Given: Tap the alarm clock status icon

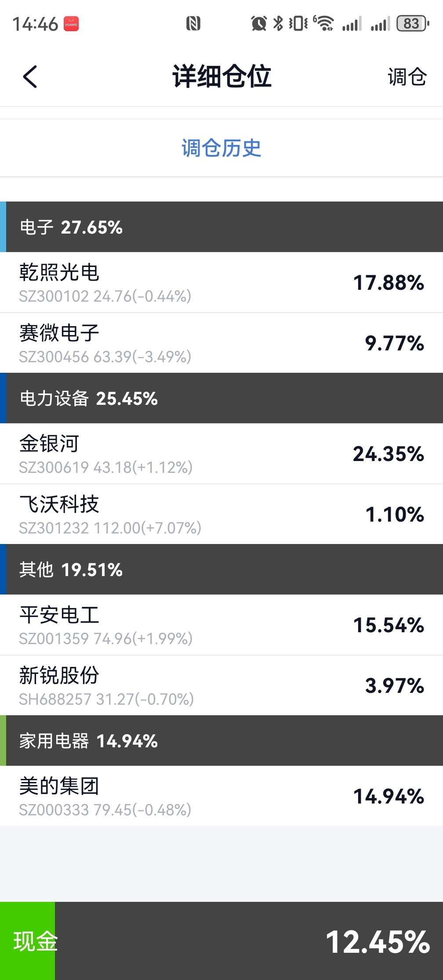Looking at the screenshot, I should pyautogui.click(x=259, y=23).
